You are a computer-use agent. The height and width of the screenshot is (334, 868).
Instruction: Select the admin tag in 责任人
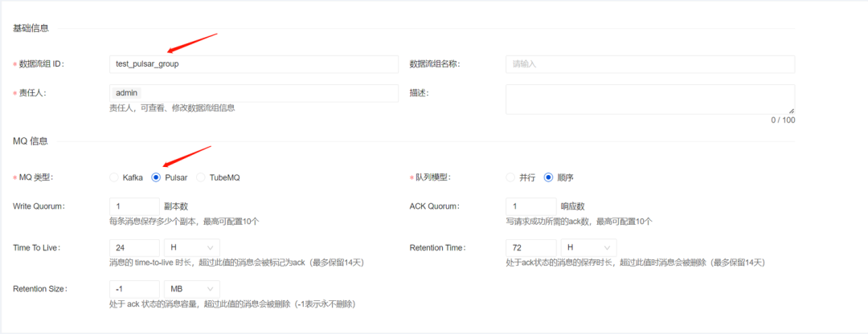pos(127,93)
